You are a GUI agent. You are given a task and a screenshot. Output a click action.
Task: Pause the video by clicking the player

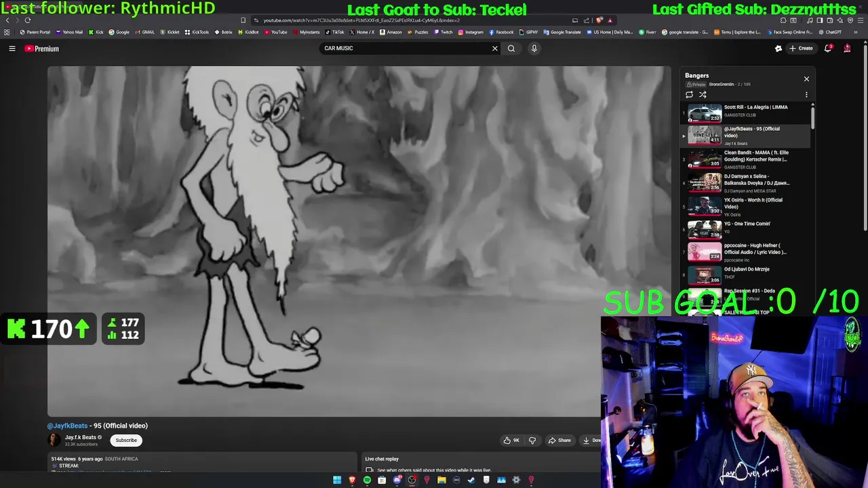point(359,241)
